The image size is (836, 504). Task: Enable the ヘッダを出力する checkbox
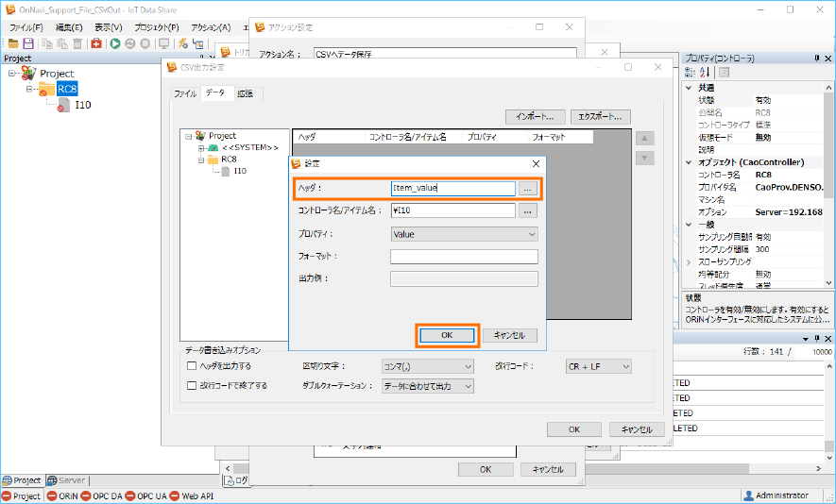point(192,366)
